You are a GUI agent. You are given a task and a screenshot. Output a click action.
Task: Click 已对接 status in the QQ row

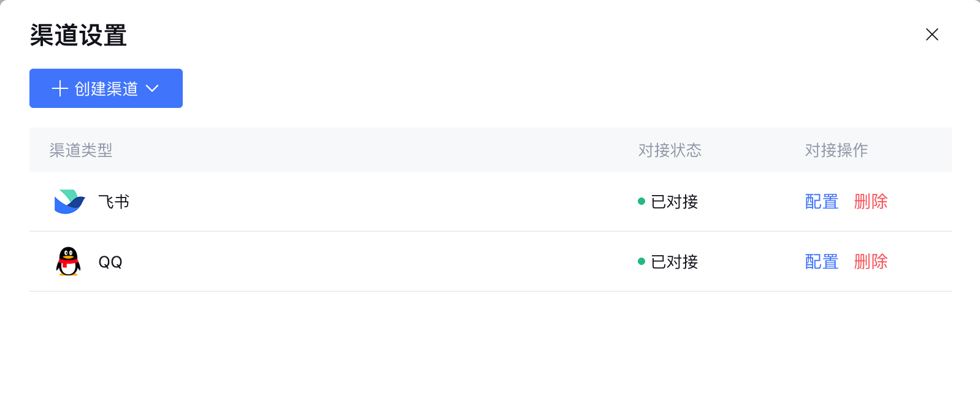coord(675,262)
